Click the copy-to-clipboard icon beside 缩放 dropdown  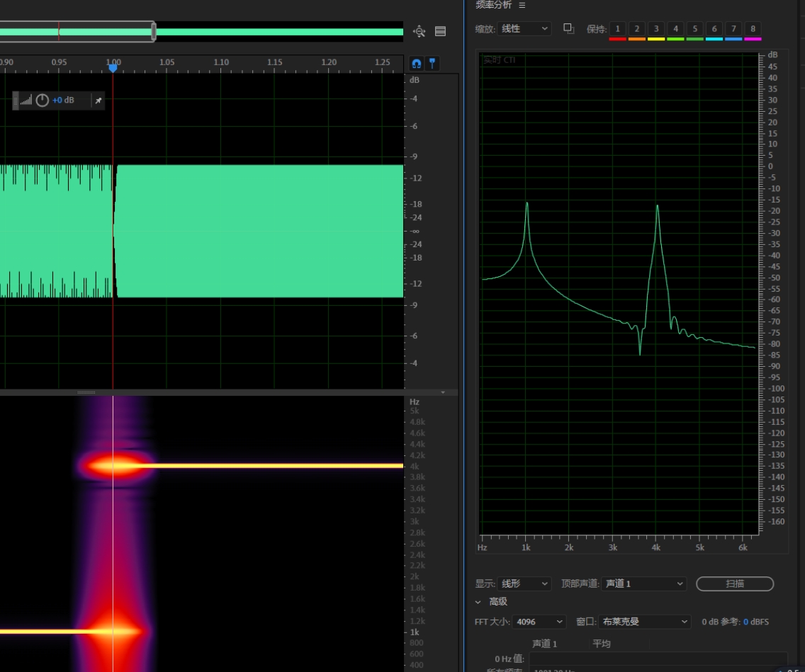click(568, 28)
